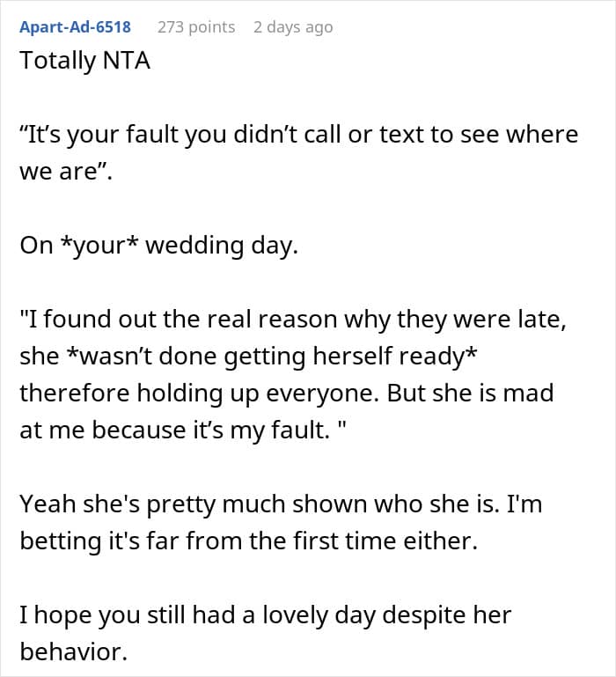
Task: Click the 273 points score
Action: click(x=196, y=26)
